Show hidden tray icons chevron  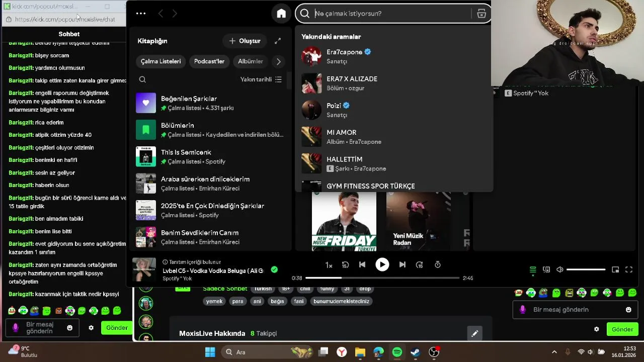(x=554, y=352)
